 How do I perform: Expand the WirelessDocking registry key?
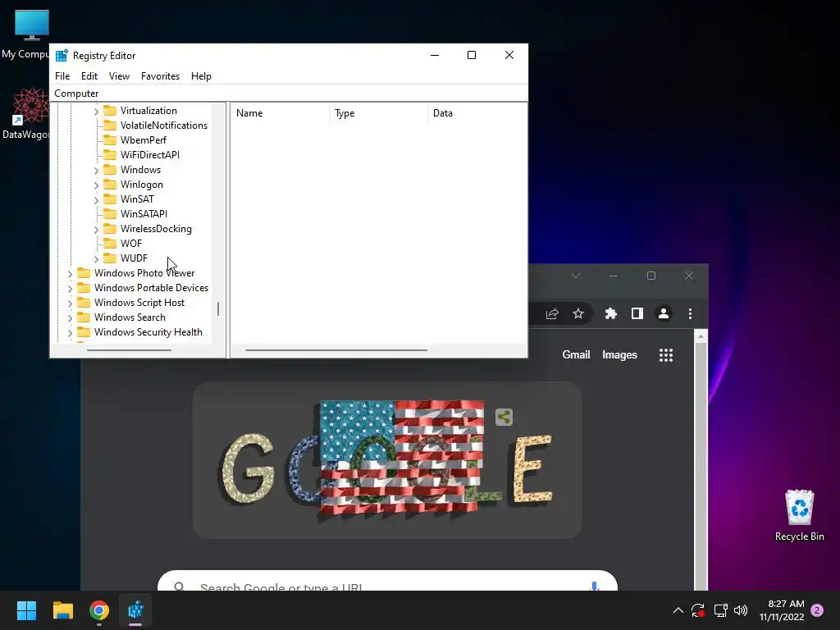point(97,230)
